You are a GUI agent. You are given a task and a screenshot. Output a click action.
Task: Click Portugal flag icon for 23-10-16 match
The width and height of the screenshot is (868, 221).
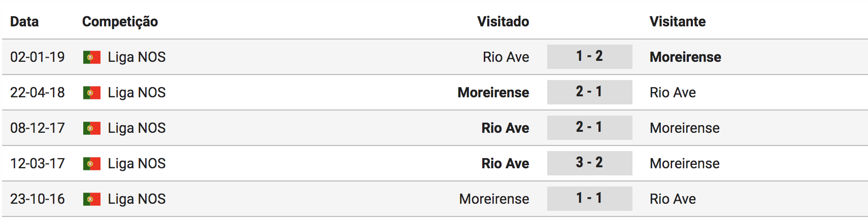92,199
